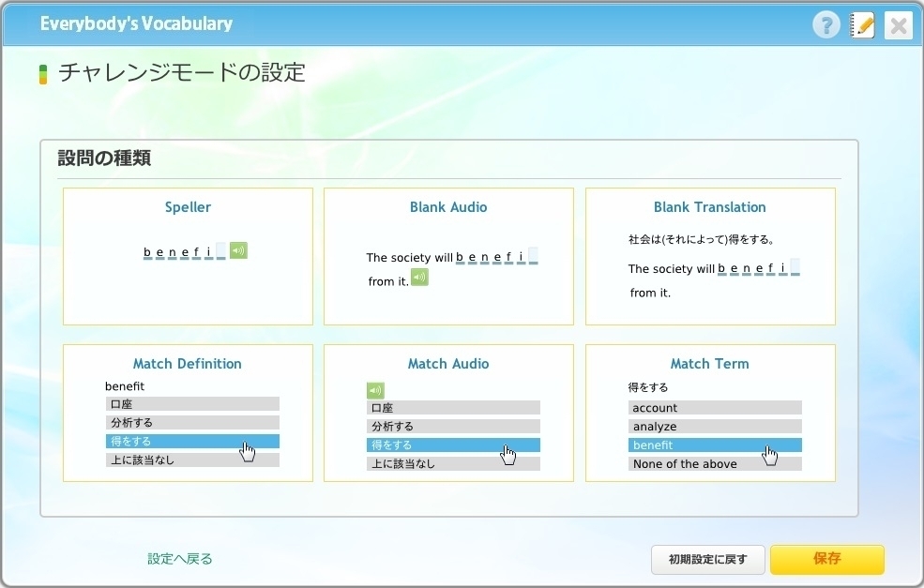Click the 設定へ戻る link
Screen dimensions: 924x588
pyautogui.click(x=180, y=559)
